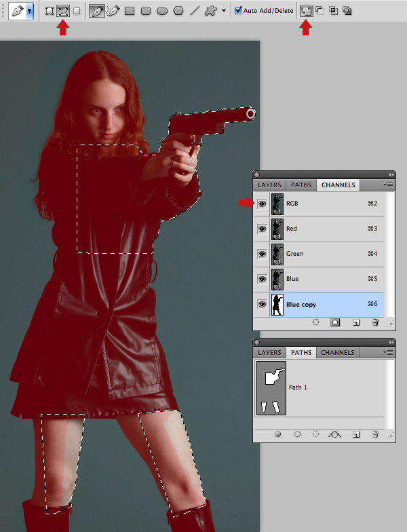Viewport: 407px width, 532px height.
Task: Make work path from selection icon
Action: point(335,434)
